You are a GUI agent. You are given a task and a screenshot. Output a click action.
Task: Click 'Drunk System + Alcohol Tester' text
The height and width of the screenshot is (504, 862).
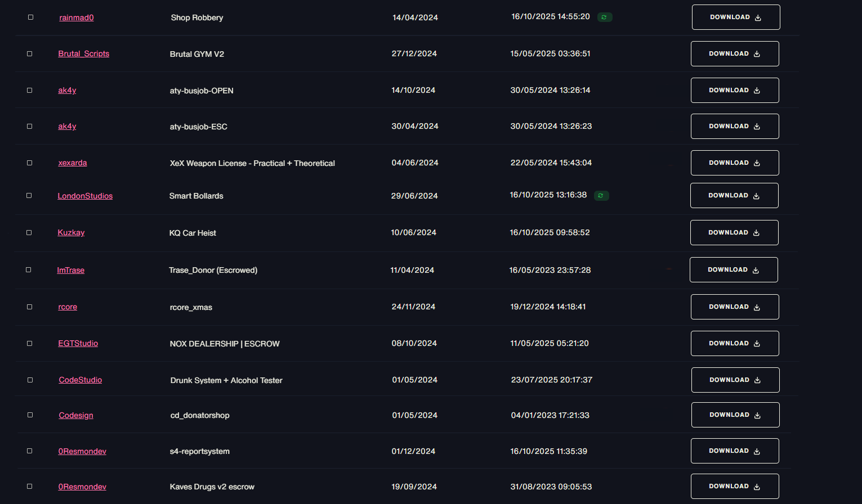click(226, 380)
